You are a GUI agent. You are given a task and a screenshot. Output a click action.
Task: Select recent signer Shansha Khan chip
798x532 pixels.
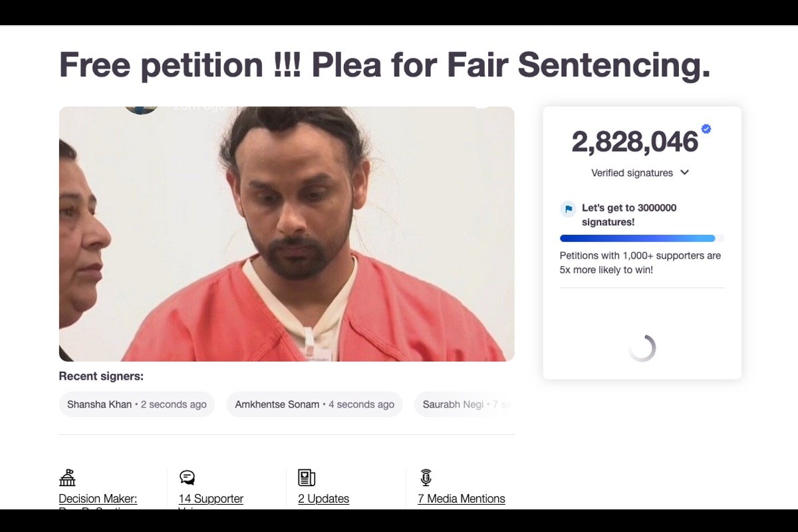tap(137, 404)
